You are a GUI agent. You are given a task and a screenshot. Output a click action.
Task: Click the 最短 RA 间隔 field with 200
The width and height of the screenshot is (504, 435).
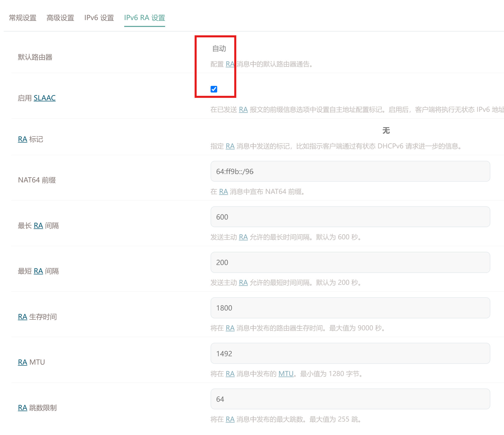click(x=350, y=262)
